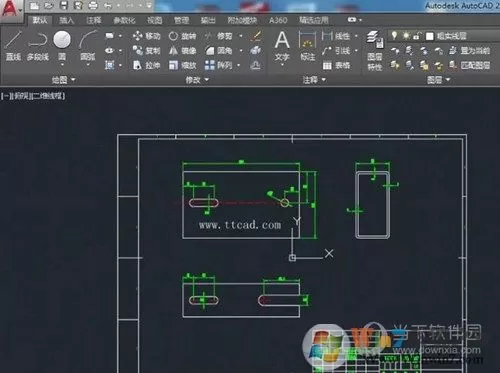The image size is (500, 373).
Task: Click Undo arrow in Quick Access Toolbar
Action: coord(108,5)
